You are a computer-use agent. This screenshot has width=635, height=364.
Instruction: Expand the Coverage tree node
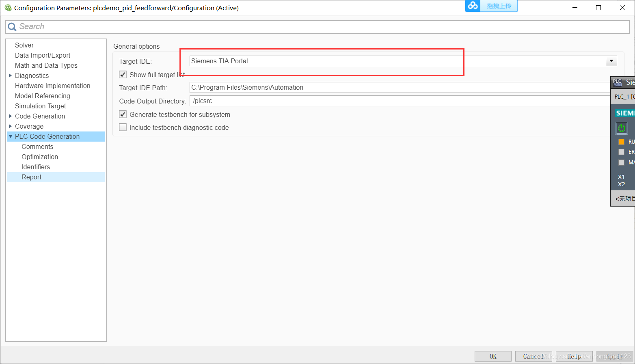click(10, 126)
